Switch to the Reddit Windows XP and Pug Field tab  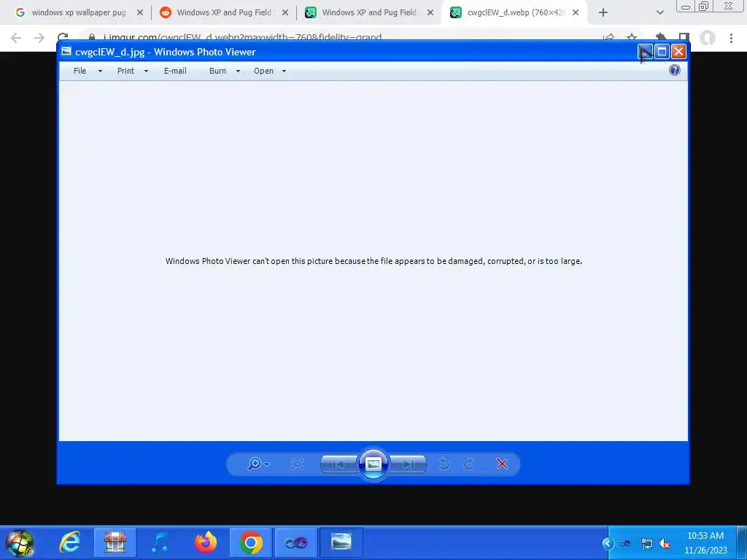tap(224, 12)
